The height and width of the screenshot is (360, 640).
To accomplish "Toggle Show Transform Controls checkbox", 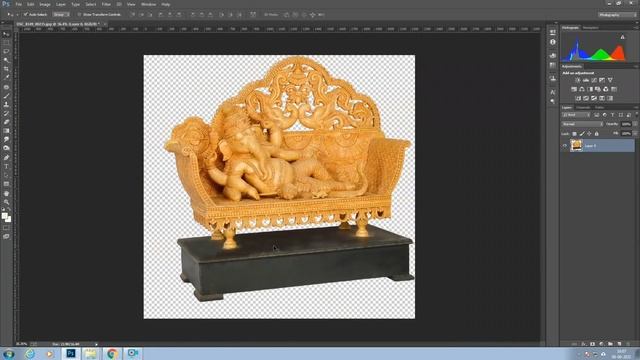I will coord(79,14).
